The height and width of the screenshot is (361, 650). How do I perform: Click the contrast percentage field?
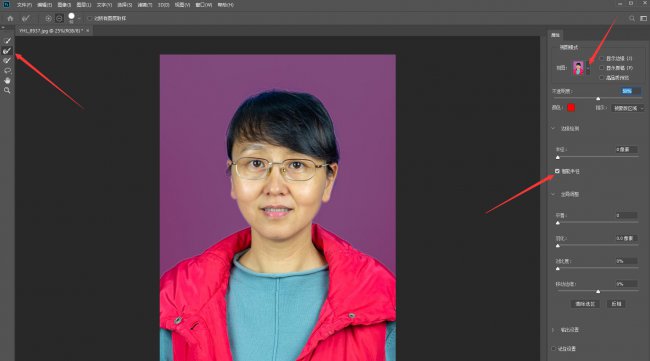[x=626, y=261]
